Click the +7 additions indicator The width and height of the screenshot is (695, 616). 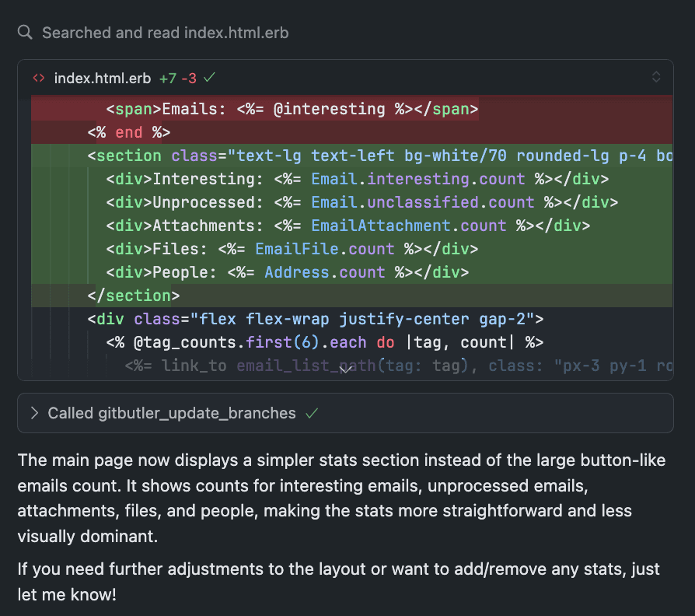167,78
